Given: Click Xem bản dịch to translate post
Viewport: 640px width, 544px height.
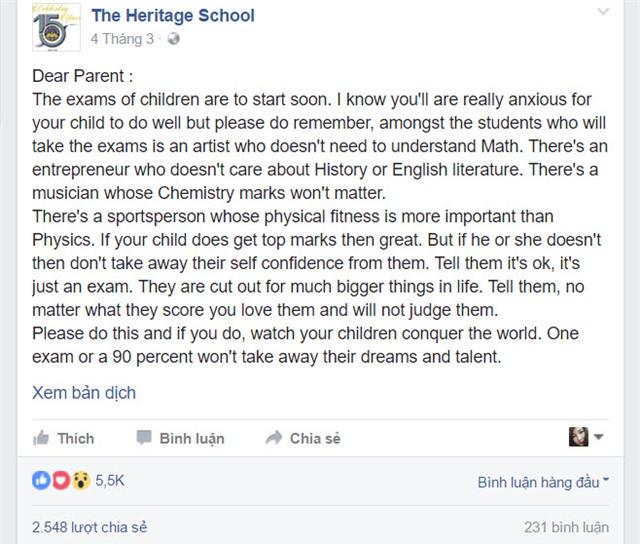Looking at the screenshot, I should click(84, 393).
